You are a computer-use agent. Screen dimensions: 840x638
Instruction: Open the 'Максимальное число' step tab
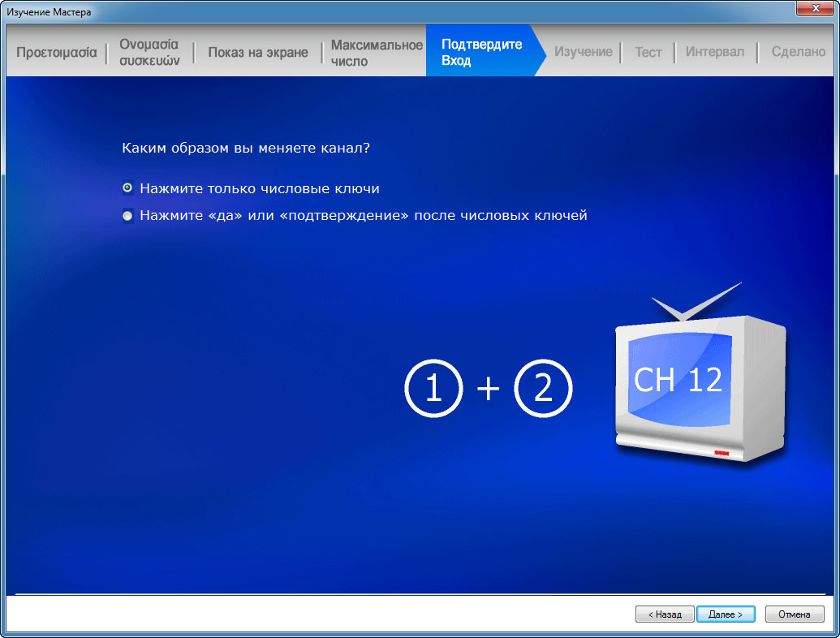[x=377, y=53]
